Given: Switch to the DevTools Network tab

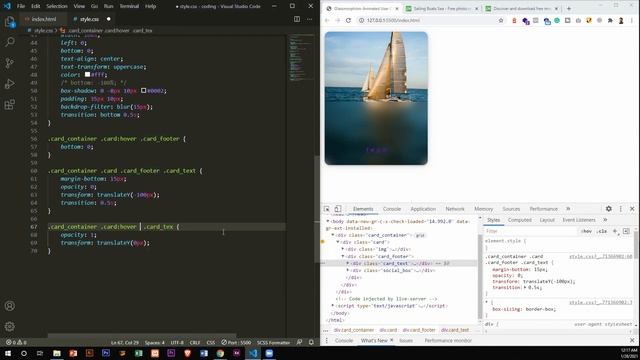Looking at the screenshot, I should pyautogui.click(x=455, y=209).
